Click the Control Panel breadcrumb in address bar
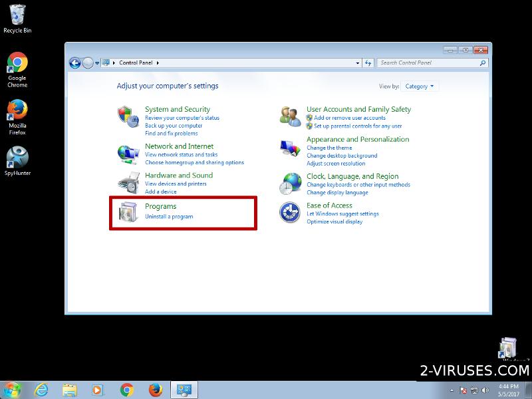This screenshot has height=399, width=532. 135,63
